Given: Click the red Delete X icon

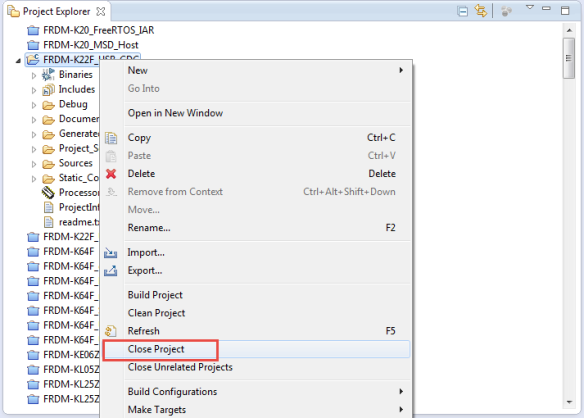Looking at the screenshot, I should coord(111,174).
